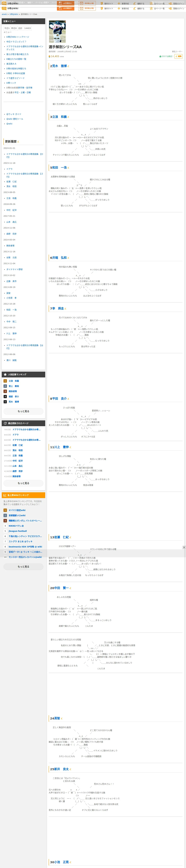
Task: Open 中日ドラゴンズって? menu link
Action: click(16, 42)
